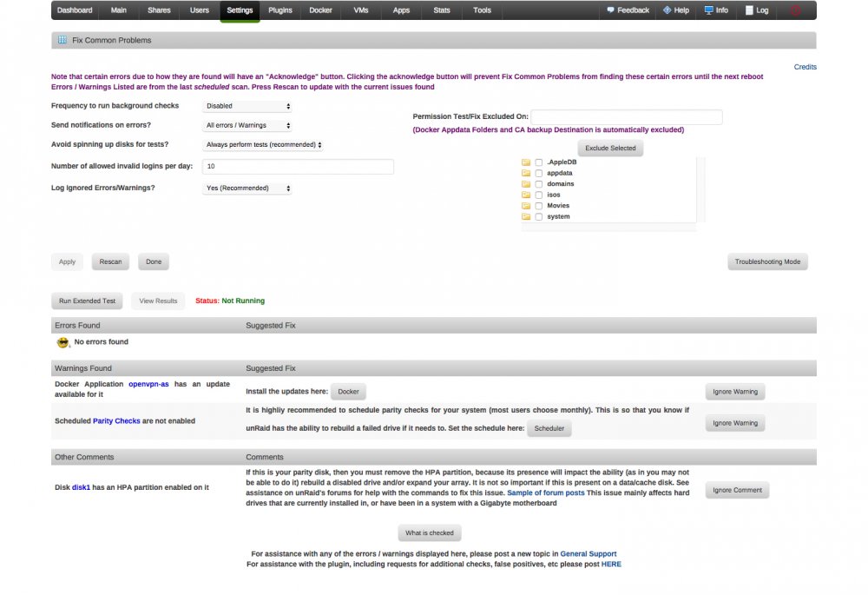
Task: Click the Docker button to install updates
Action: pos(348,391)
